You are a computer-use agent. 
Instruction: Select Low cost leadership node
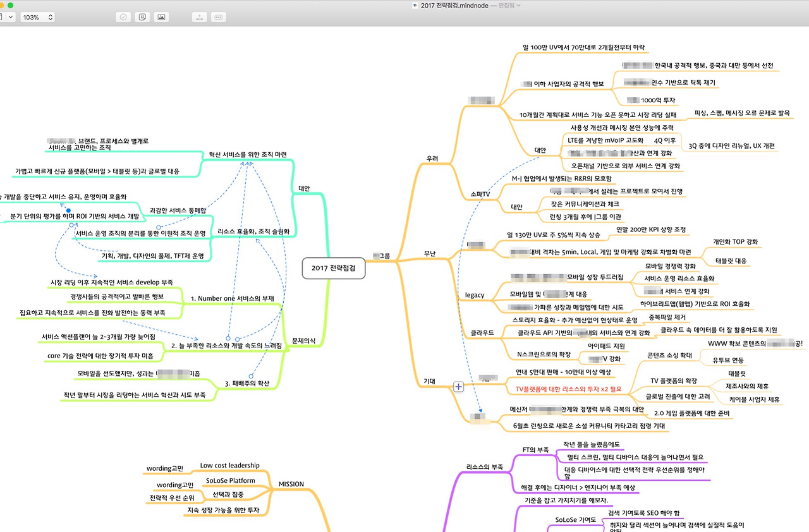click(x=229, y=466)
